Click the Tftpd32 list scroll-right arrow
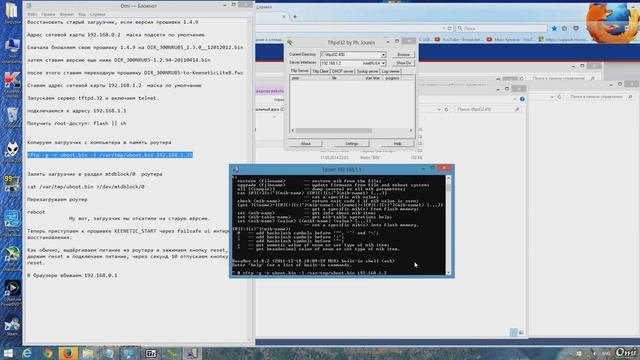This screenshot has height=360, width=640. click(x=411, y=131)
